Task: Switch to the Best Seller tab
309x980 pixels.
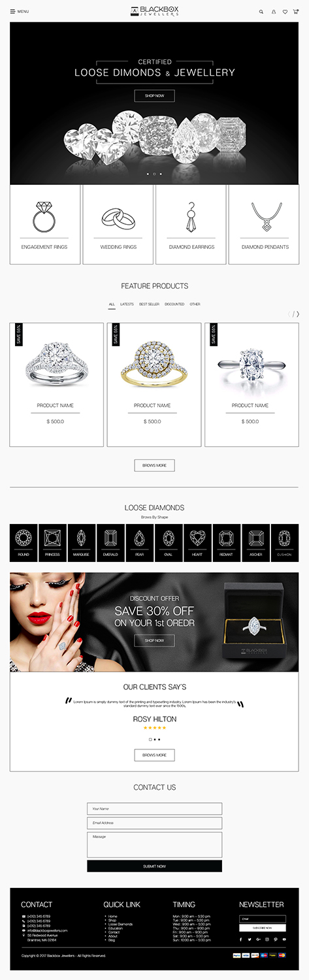Action: coord(149,304)
